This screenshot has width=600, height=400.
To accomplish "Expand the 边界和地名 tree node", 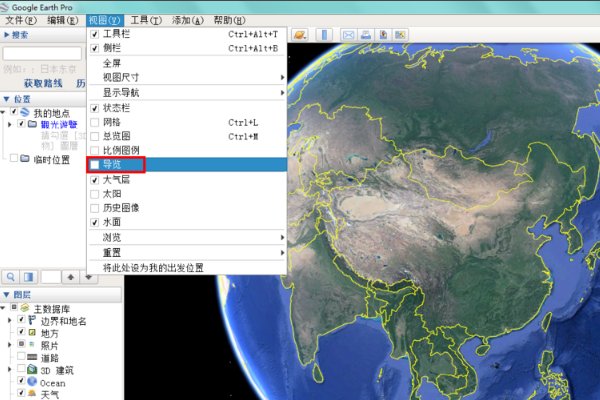I will tap(10, 320).
